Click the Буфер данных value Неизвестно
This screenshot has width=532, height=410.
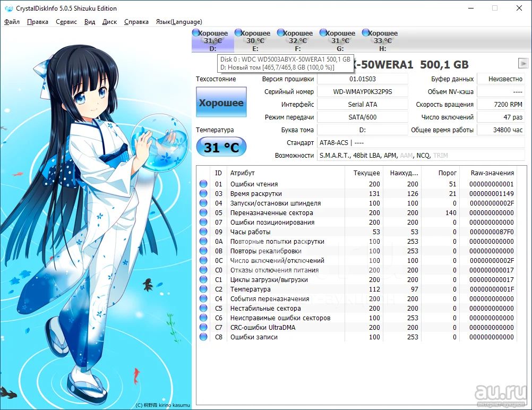[501, 79]
